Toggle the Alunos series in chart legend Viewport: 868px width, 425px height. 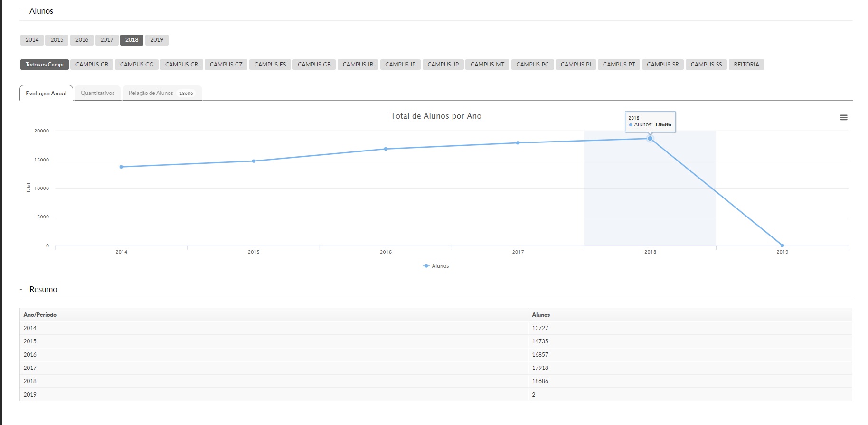click(x=436, y=266)
